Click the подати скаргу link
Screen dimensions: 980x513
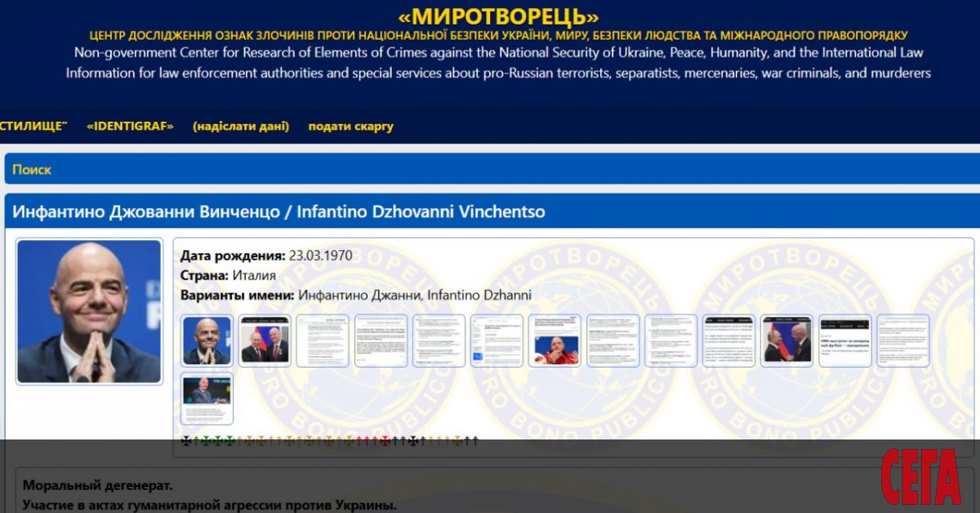pyautogui.click(x=350, y=126)
